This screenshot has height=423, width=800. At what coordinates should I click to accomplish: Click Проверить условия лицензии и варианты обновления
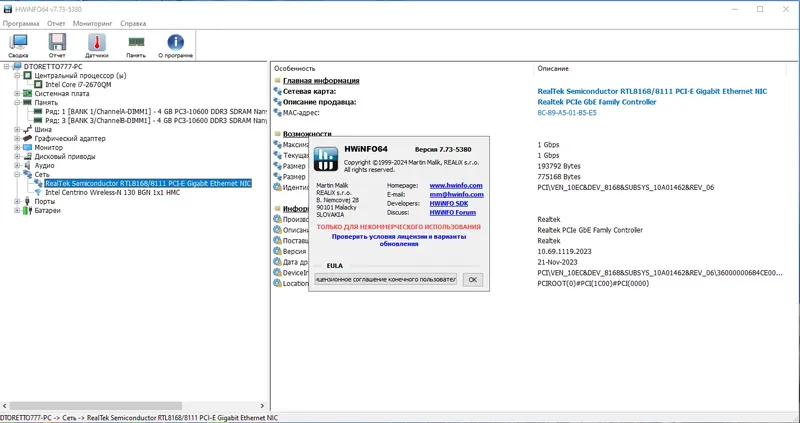[398, 240]
